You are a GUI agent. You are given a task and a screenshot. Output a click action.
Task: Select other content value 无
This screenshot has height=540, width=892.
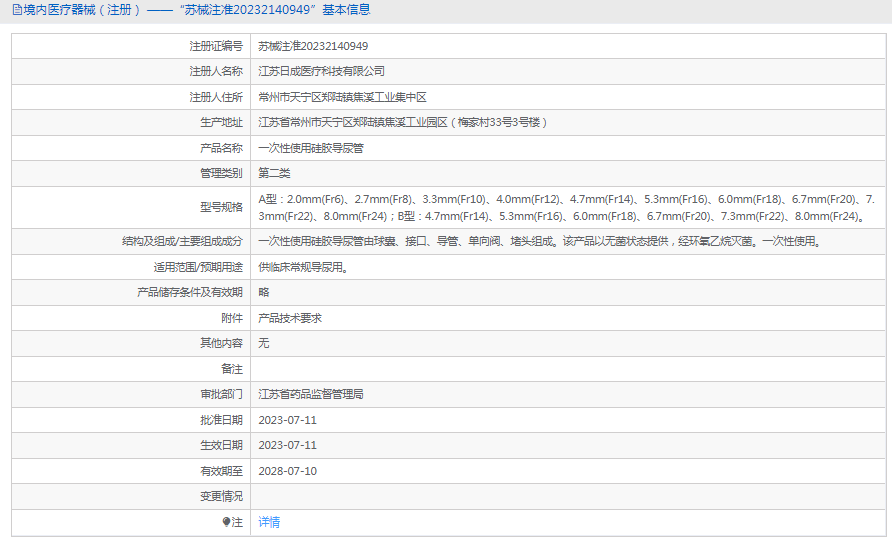264,343
